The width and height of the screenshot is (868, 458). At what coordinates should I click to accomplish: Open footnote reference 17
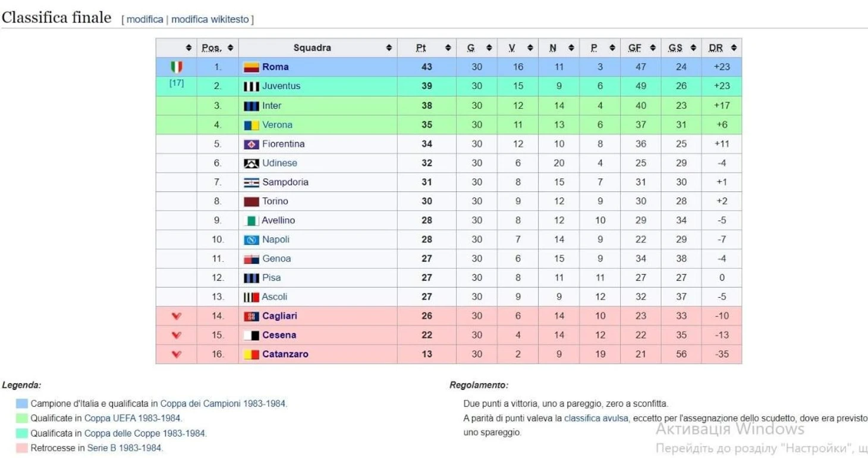[x=177, y=83]
